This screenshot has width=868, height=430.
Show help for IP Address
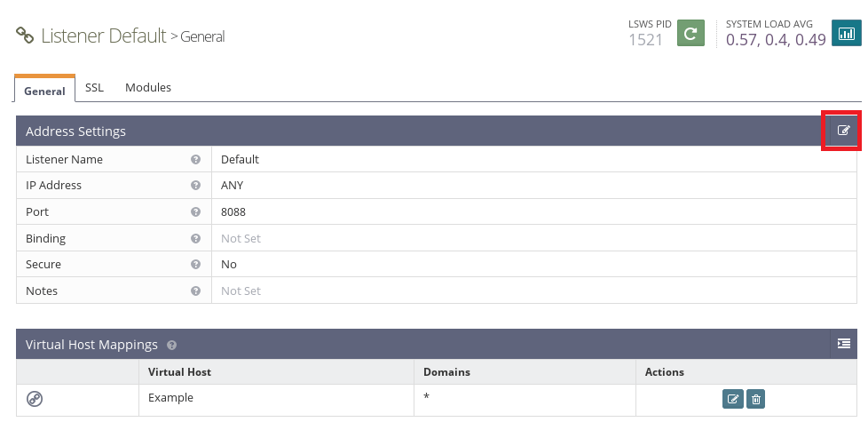195,186
